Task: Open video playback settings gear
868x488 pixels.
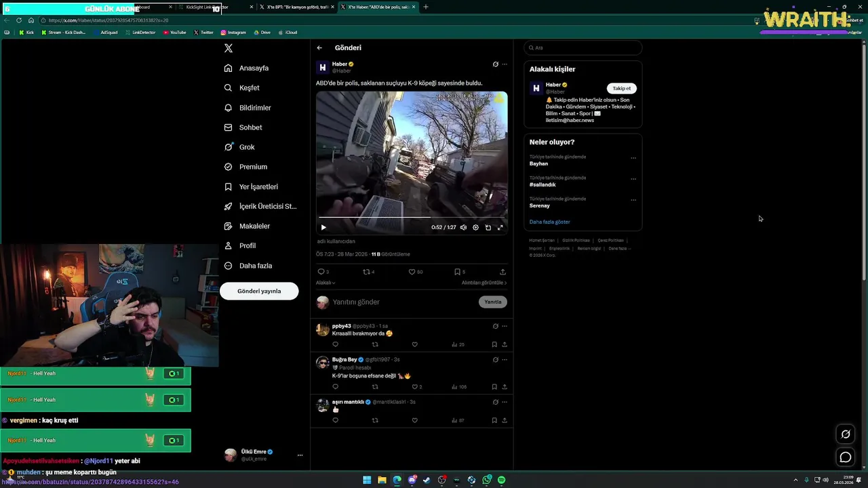Action: coord(475,227)
